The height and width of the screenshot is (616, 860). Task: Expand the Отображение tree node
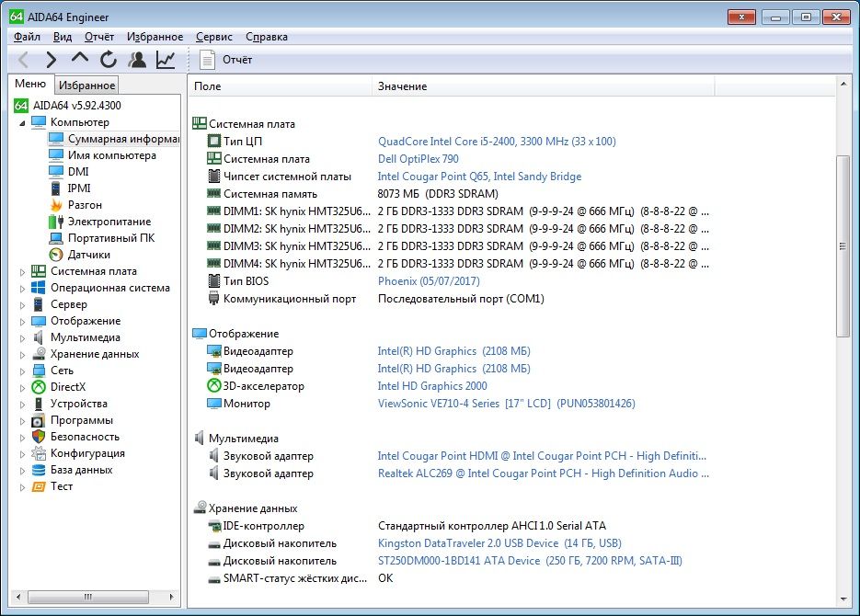[x=22, y=322]
